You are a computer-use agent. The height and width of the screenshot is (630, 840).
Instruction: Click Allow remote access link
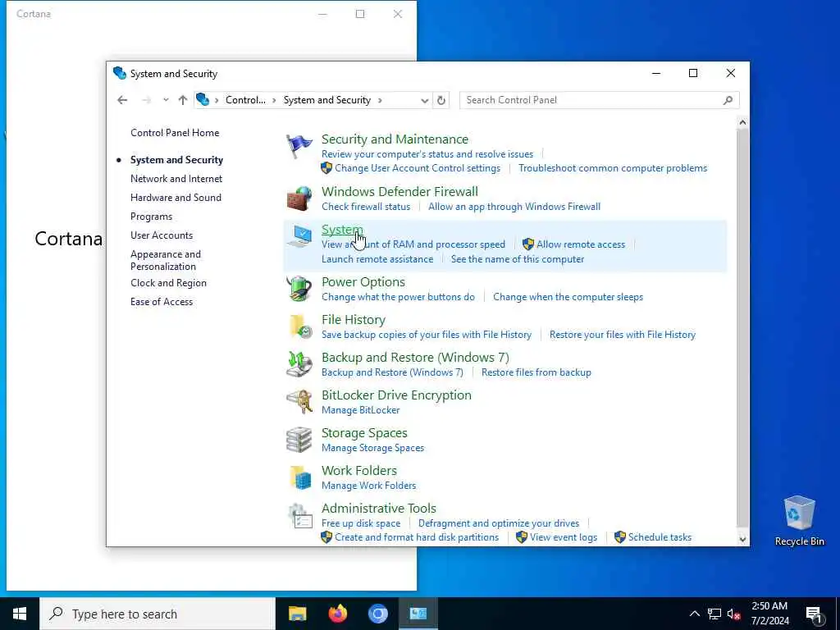[x=581, y=244]
